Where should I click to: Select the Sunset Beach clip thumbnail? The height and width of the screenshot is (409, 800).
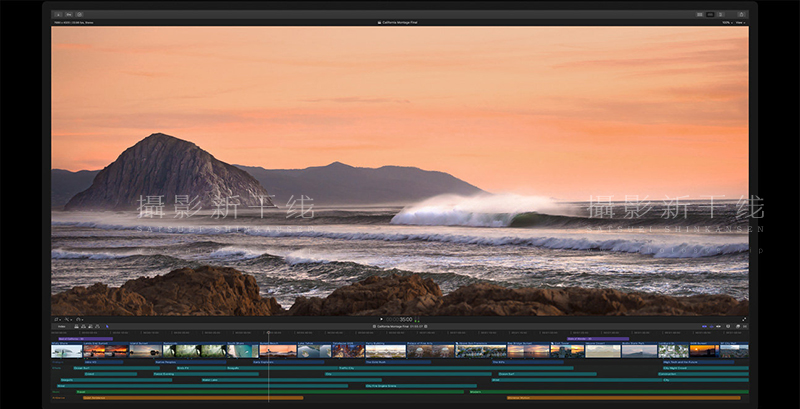(x=278, y=350)
